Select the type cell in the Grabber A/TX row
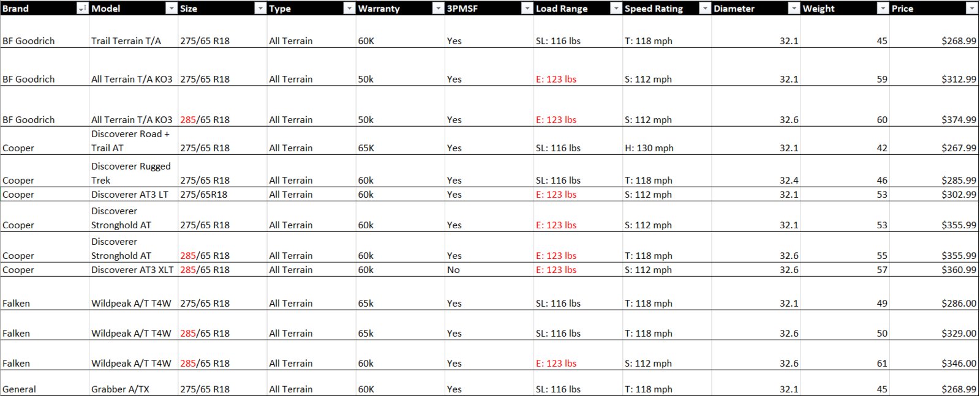The height and width of the screenshot is (396, 980). click(x=311, y=383)
